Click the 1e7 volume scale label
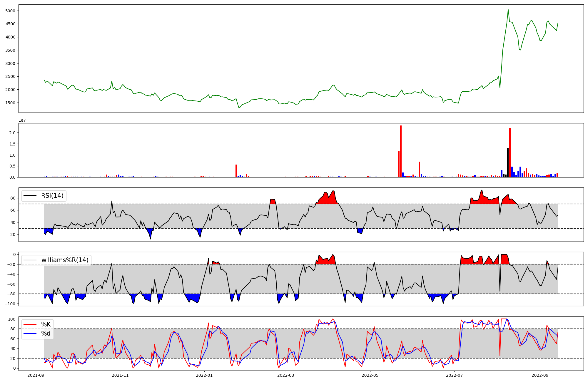The height and width of the screenshot is (382, 588). pos(22,120)
